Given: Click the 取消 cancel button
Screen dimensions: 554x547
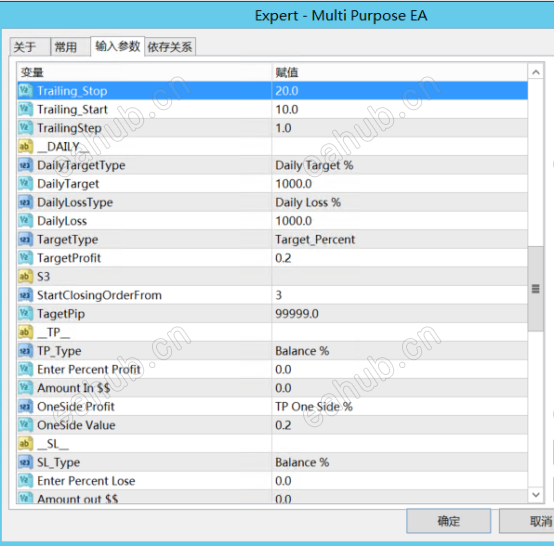Looking at the screenshot, I should (527, 521).
